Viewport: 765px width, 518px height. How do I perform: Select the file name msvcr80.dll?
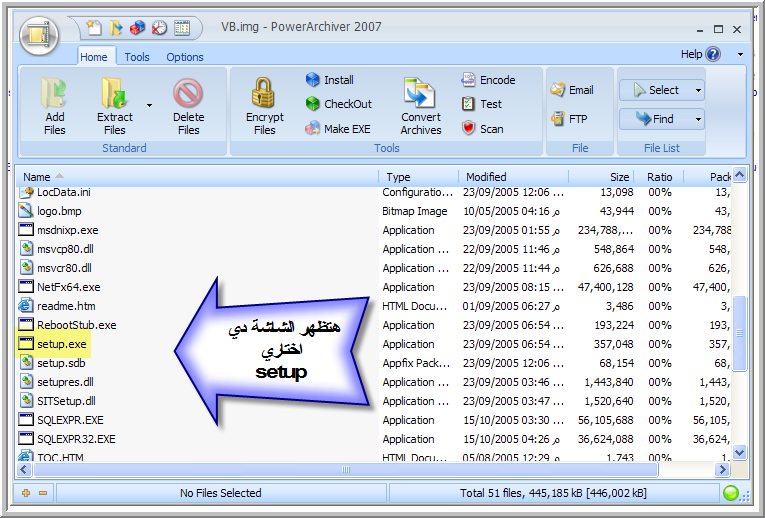[x=64, y=268]
